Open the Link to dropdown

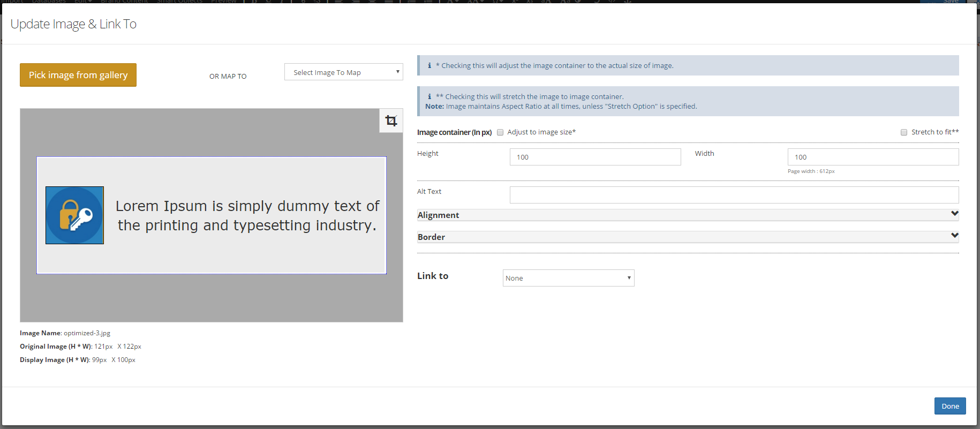tap(568, 278)
